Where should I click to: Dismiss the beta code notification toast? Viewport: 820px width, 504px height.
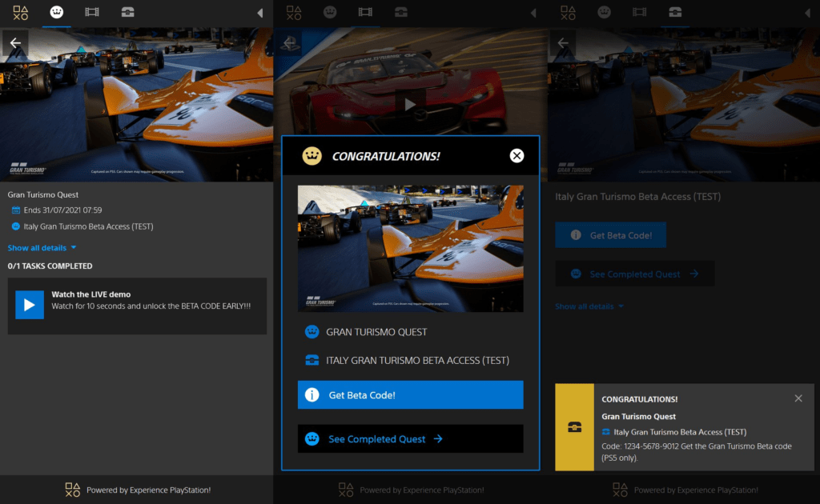[798, 398]
